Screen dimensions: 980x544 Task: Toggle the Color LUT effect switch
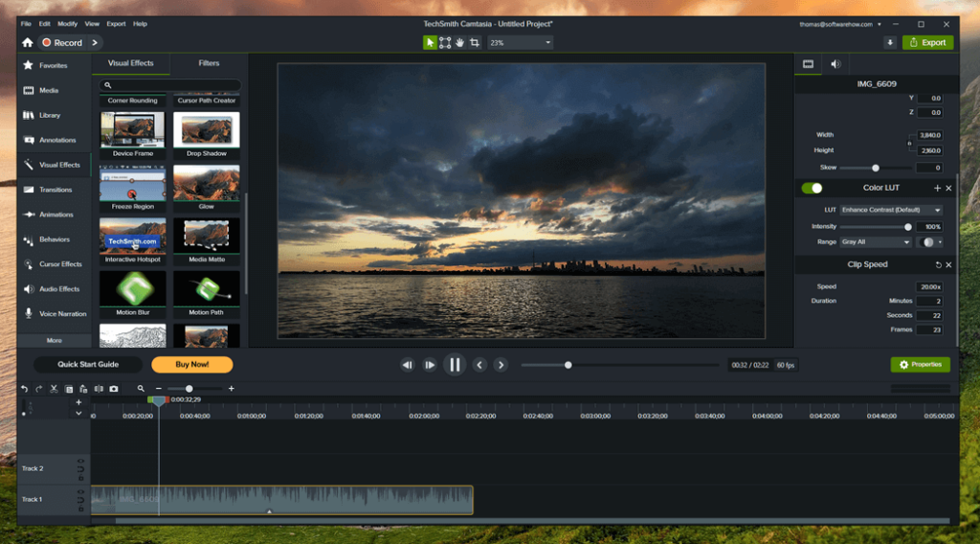(812, 189)
